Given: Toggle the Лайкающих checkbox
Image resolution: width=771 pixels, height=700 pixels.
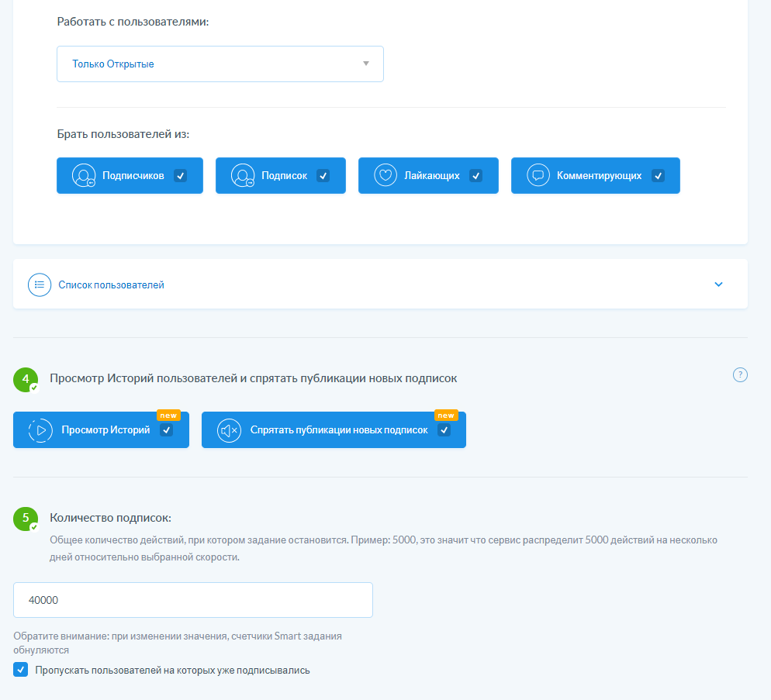Looking at the screenshot, I should 476,176.
